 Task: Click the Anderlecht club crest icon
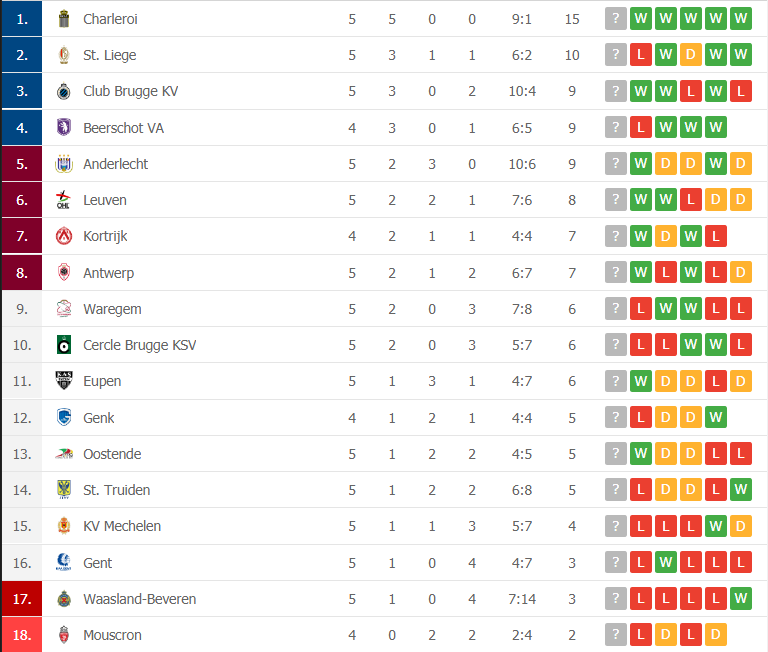[64, 164]
